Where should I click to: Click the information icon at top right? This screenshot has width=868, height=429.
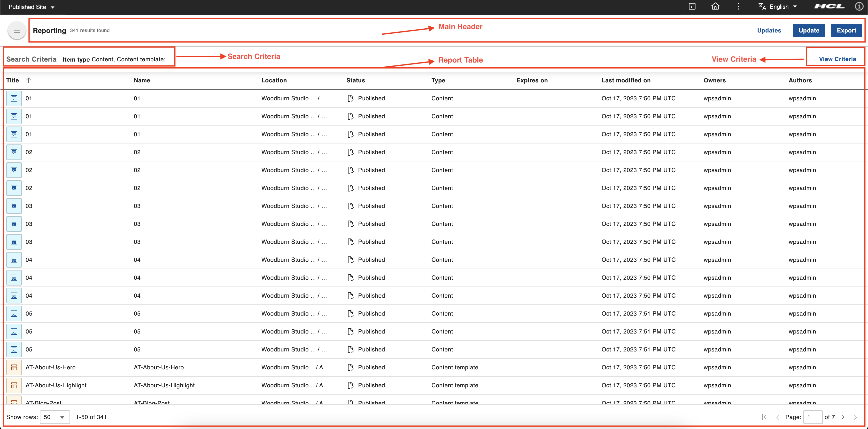pyautogui.click(x=859, y=6)
